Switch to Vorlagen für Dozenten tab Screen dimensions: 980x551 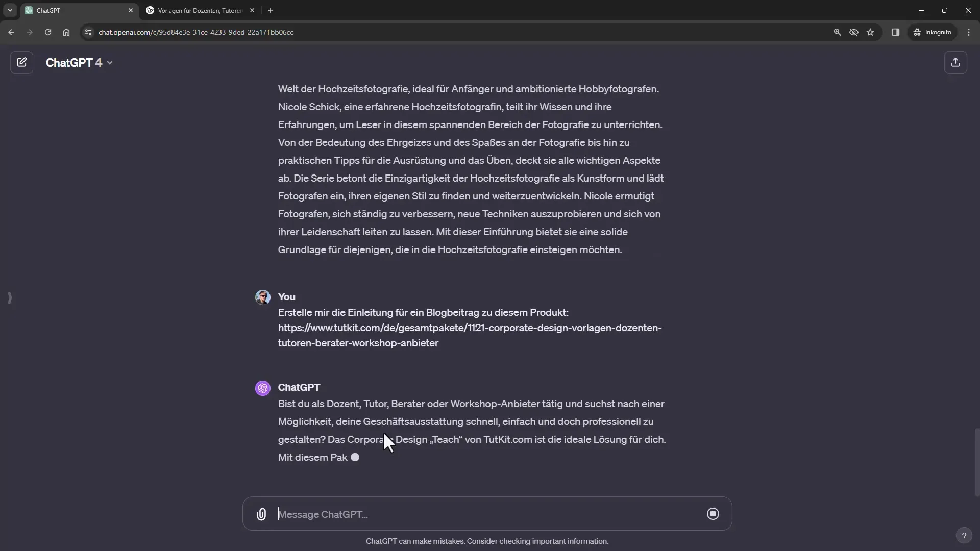pos(199,10)
